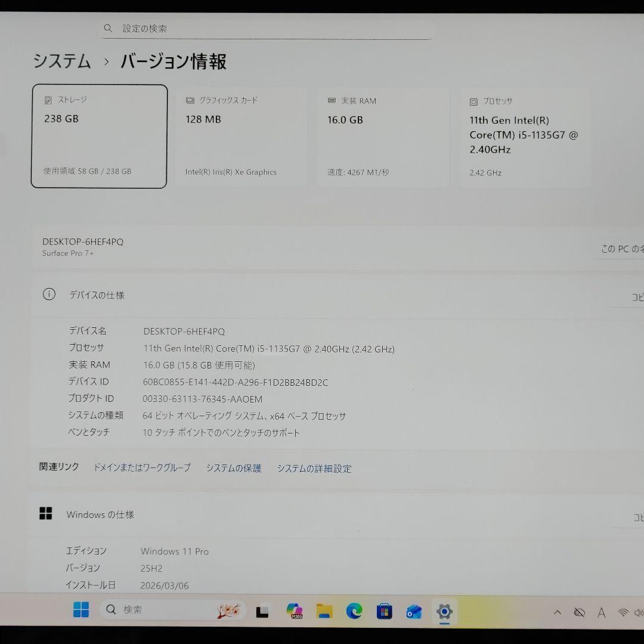This screenshot has height=644, width=644.
Task: Expand the breadcrumb arrow after システム
Action: pyautogui.click(x=106, y=62)
